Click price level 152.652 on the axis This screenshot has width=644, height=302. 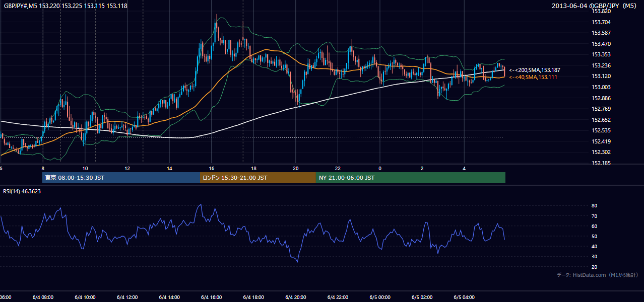[x=601, y=120]
